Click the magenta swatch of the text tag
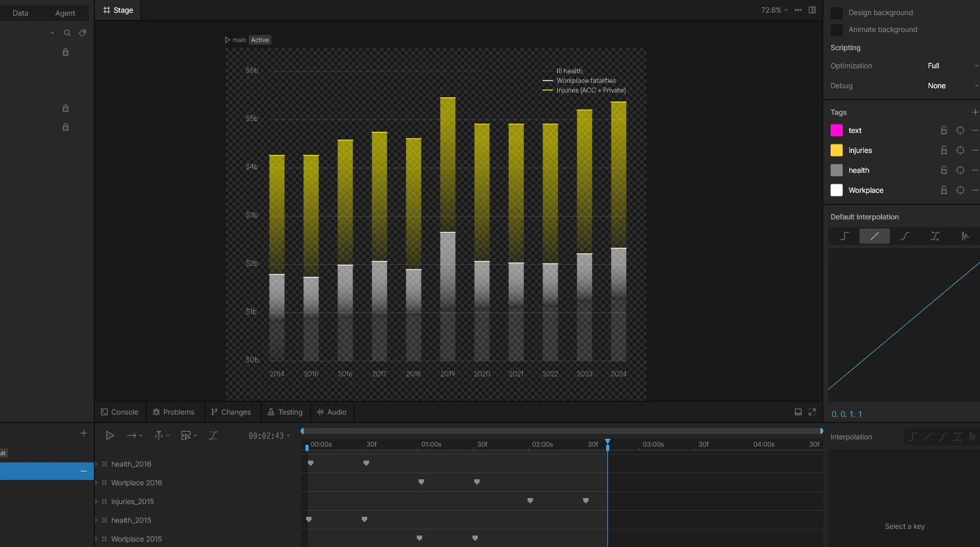 (x=837, y=131)
